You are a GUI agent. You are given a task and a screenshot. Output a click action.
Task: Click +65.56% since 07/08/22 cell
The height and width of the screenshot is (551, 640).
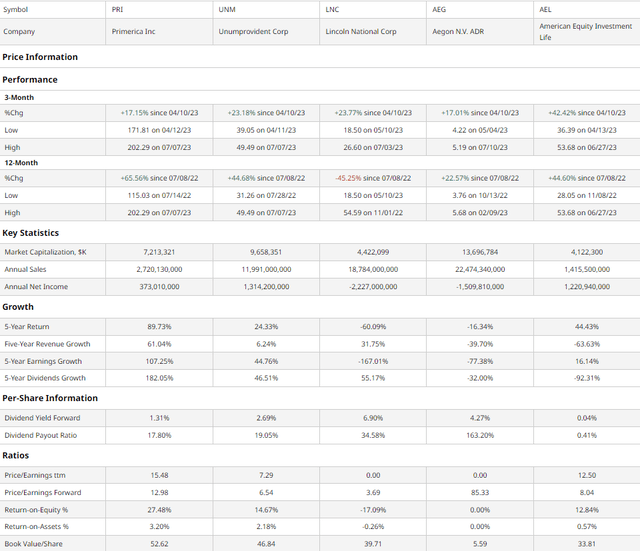159,178
